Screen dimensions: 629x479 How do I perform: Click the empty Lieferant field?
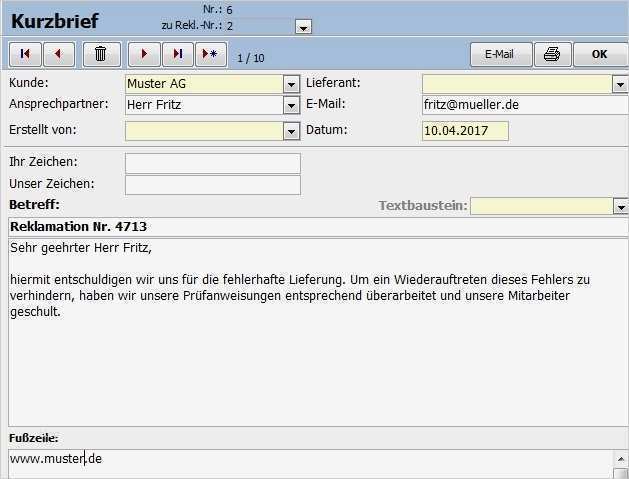click(x=517, y=84)
